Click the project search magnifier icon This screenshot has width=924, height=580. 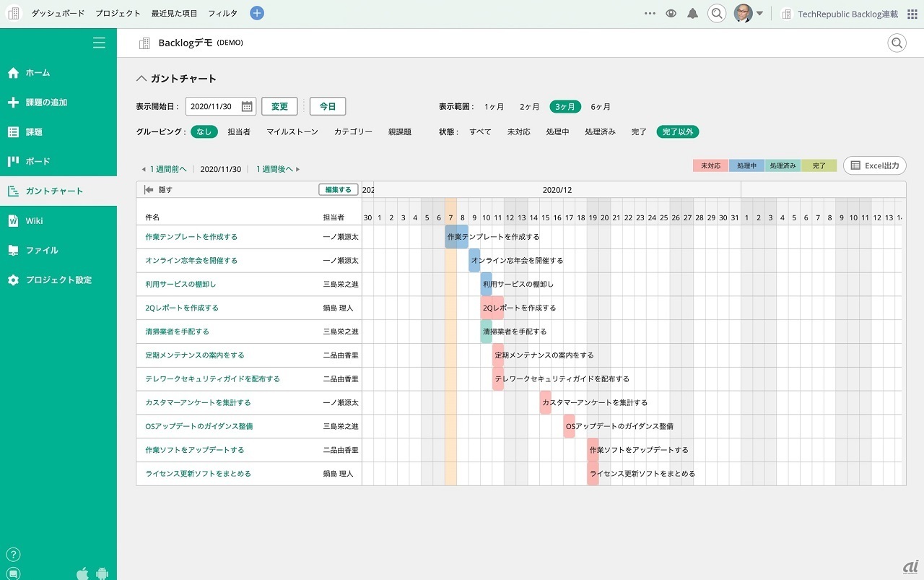[897, 43]
